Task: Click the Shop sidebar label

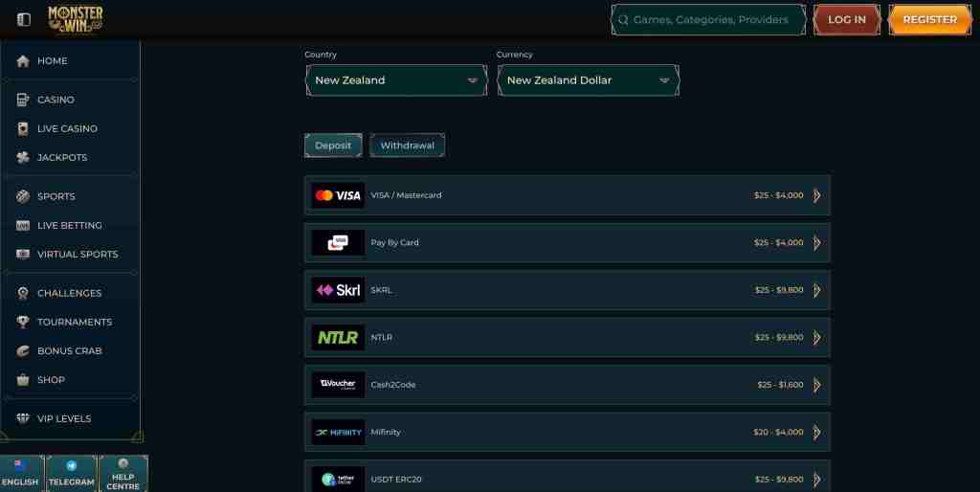Action: coord(52,379)
